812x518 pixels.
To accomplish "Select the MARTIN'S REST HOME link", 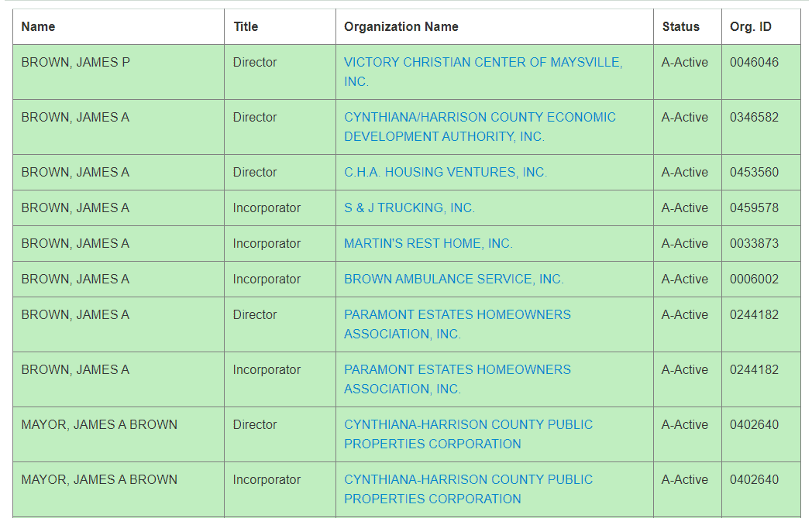I will pos(427,243).
